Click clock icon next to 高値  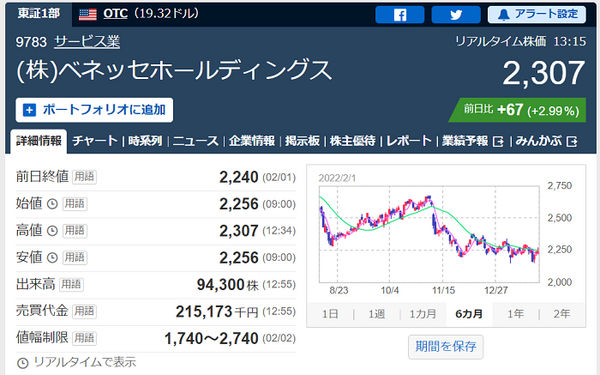point(52,231)
